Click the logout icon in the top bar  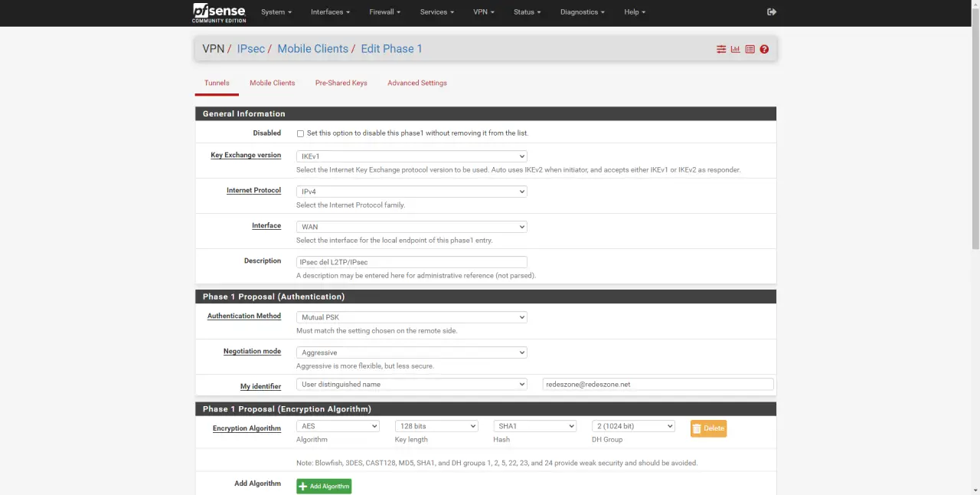(x=771, y=12)
